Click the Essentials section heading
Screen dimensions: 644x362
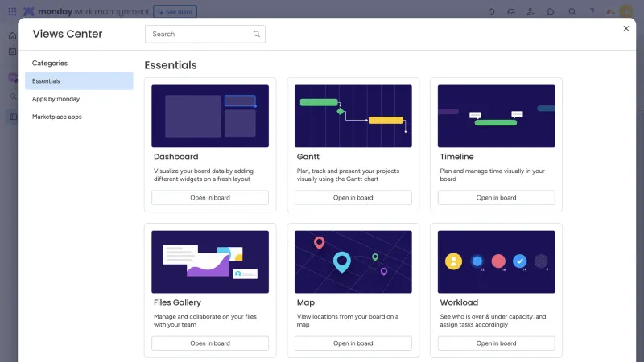(171, 65)
